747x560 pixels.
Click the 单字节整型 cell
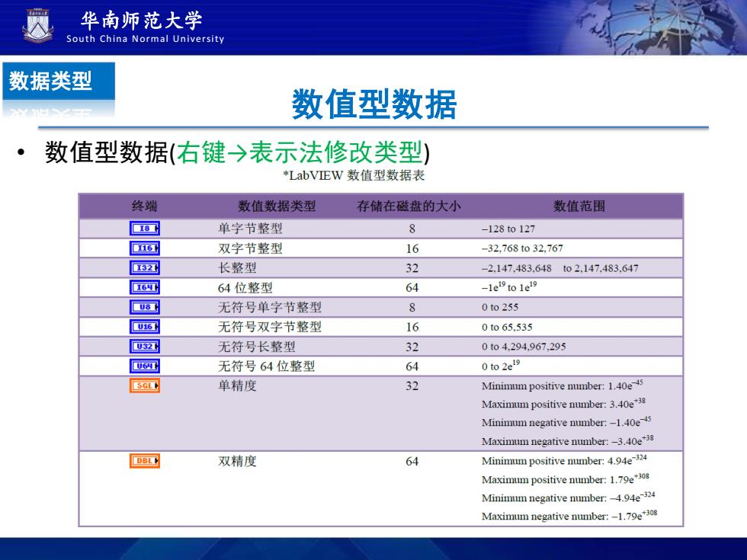point(250,229)
